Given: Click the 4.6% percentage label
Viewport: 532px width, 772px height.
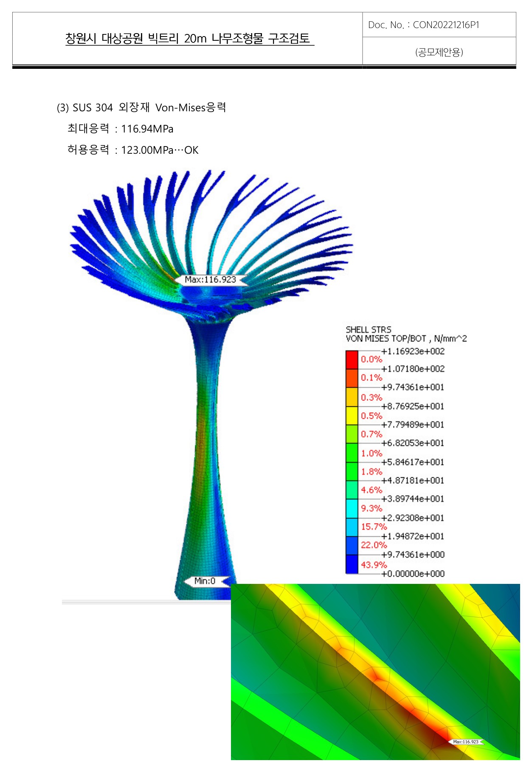Looking at the screenshot, I should 372,490.
